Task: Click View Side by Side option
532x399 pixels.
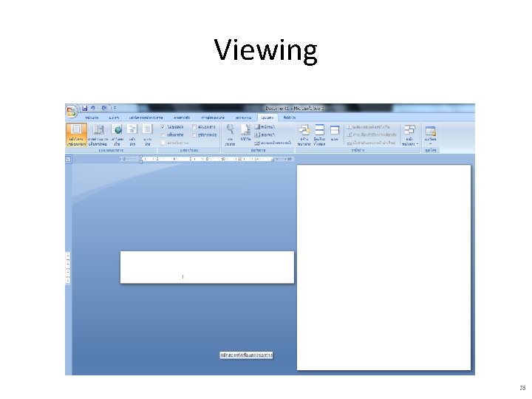Action: click(368, 126)
